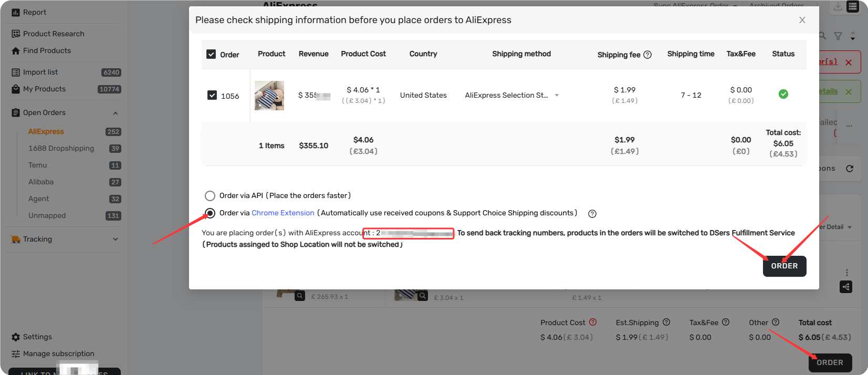The width and height of the screenshot is (868, 375).
Task: Close the shipping information dialog
Action: [802, 20]
